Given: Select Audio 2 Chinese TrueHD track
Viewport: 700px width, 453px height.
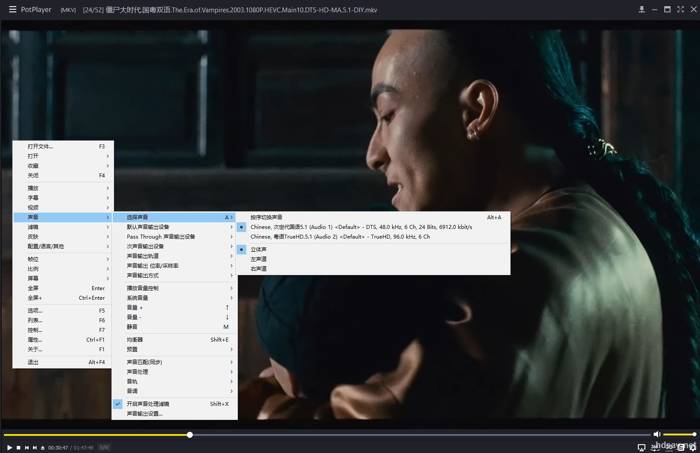Looking at the screenshot, I should 373,237.
